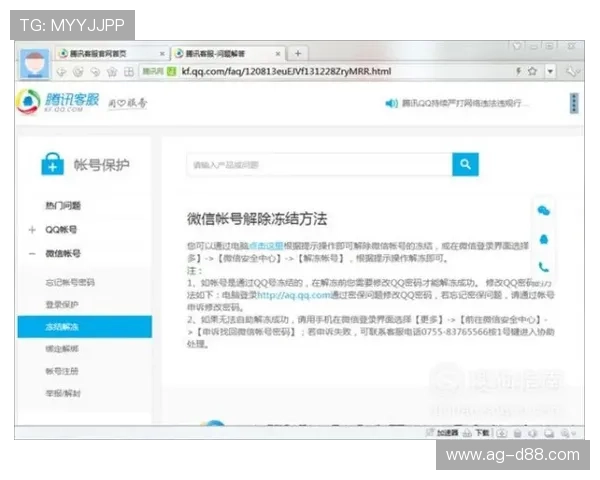Open the wrench tools menu
600x480 pixels.
[572, 72]
